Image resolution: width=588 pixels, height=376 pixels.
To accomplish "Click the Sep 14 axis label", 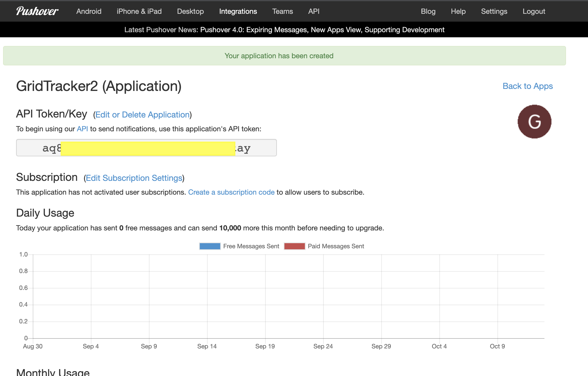I will (207, 346).
